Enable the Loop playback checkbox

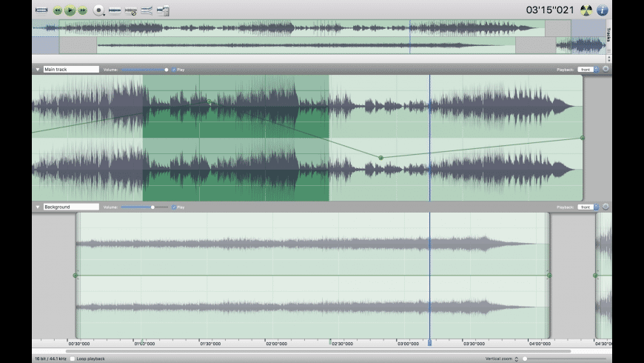[73, 359]
